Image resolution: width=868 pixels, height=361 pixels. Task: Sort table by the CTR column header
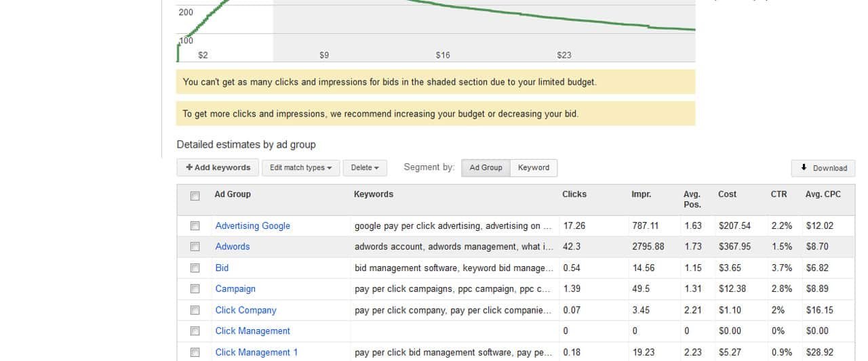point(778,194)
